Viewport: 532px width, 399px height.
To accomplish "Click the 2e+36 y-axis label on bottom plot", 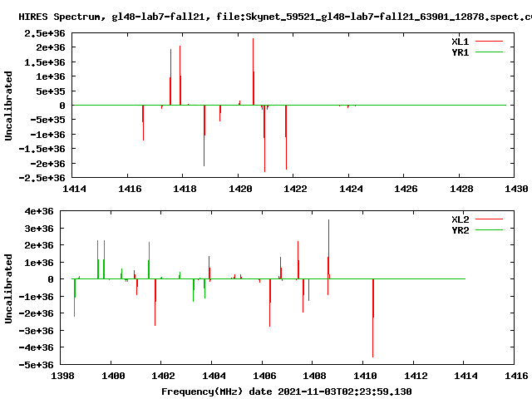I will pos(39,245).
